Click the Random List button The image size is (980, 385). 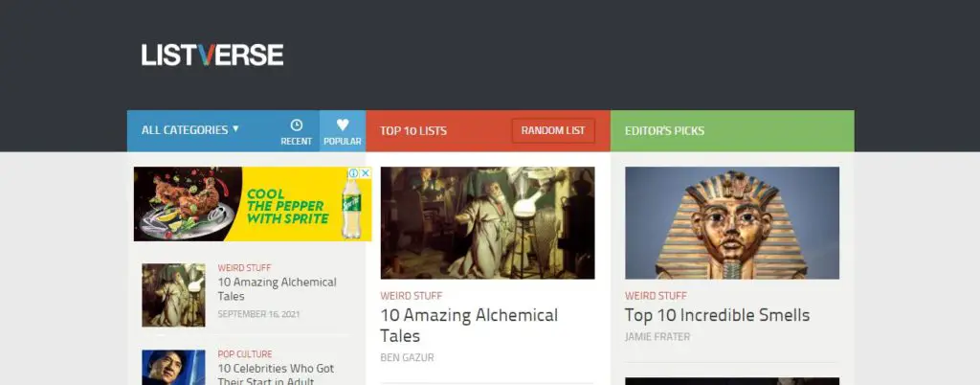point(553,130)
